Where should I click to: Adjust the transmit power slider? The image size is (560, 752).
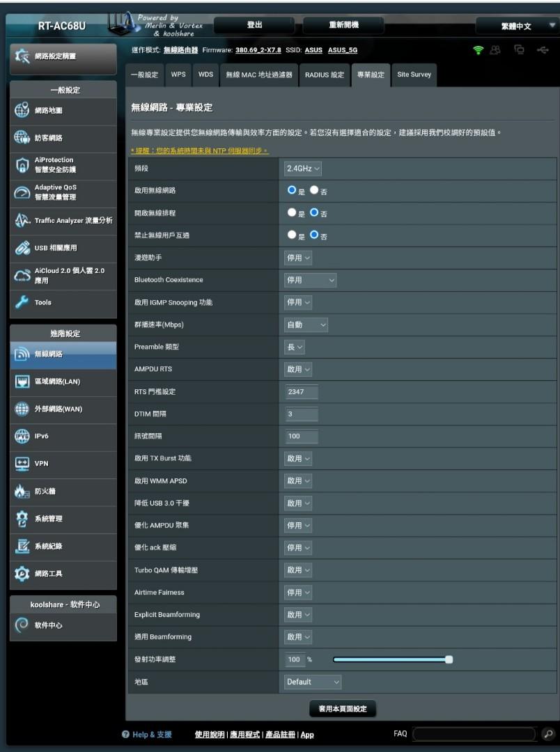tap(449, 657)
